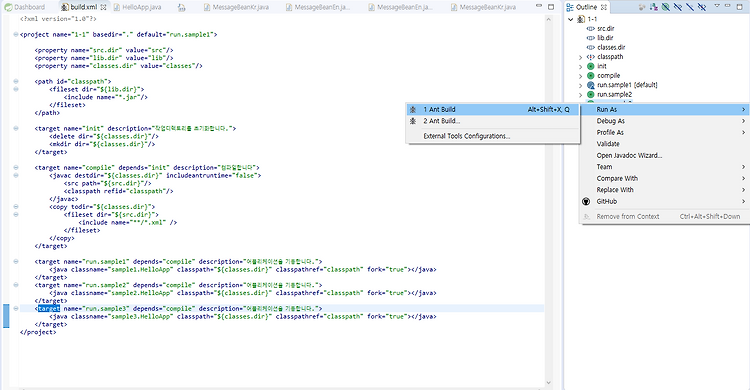Collapse the 1-1 project node in Outline
750x390 pixels.
coord(571,20)
